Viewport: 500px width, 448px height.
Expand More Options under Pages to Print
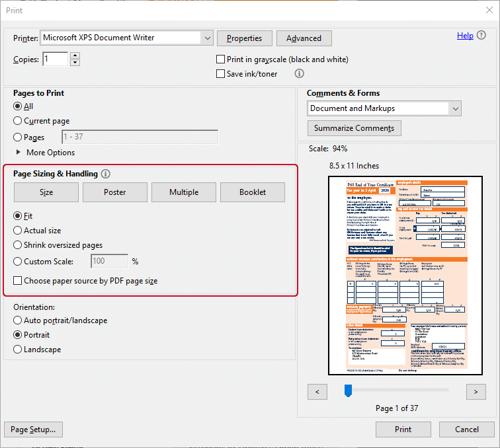click(18, 153)
